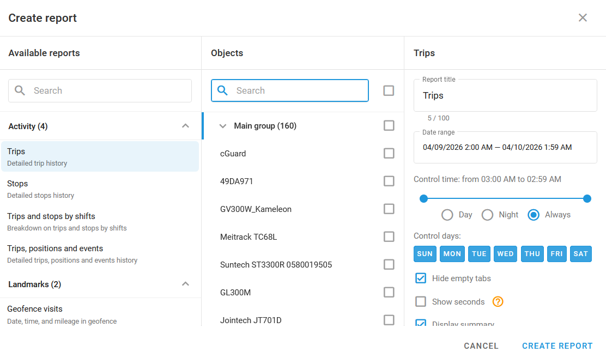
Task: Collapse the Landmarks (2) section
Action: point(185,284)
